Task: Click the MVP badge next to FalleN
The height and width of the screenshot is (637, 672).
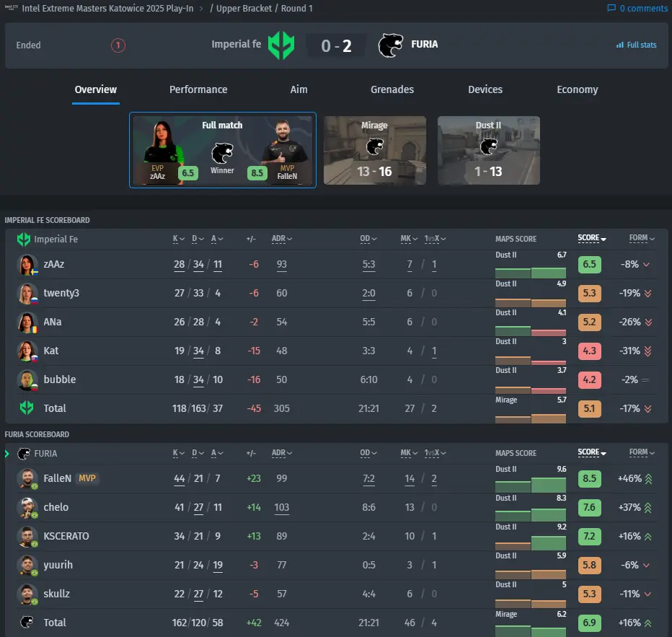Action: pyautogui.click(x=87, y=478)
